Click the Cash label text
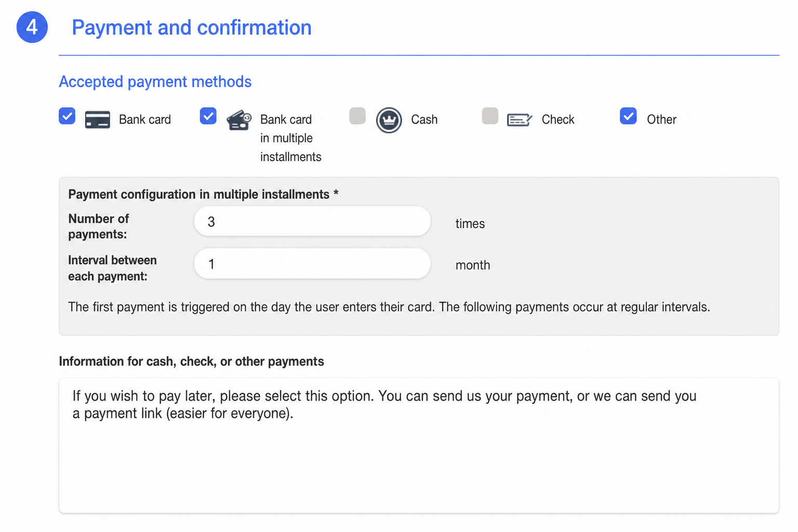 pos(424,119)
